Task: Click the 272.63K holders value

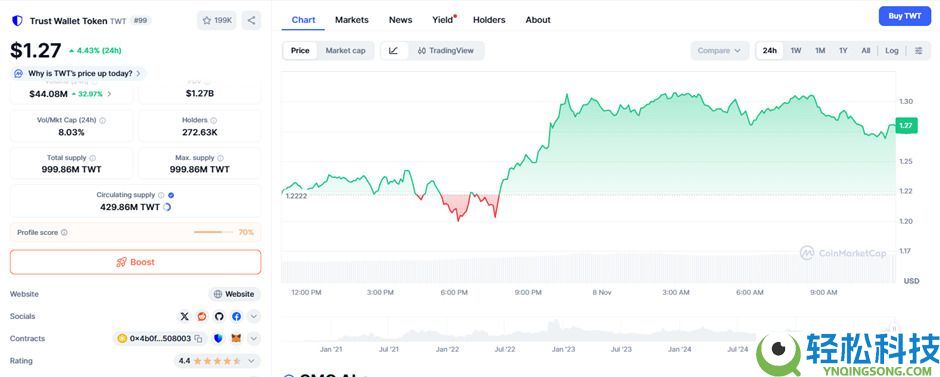Action: pyautogui.click(x=200, y=132)
